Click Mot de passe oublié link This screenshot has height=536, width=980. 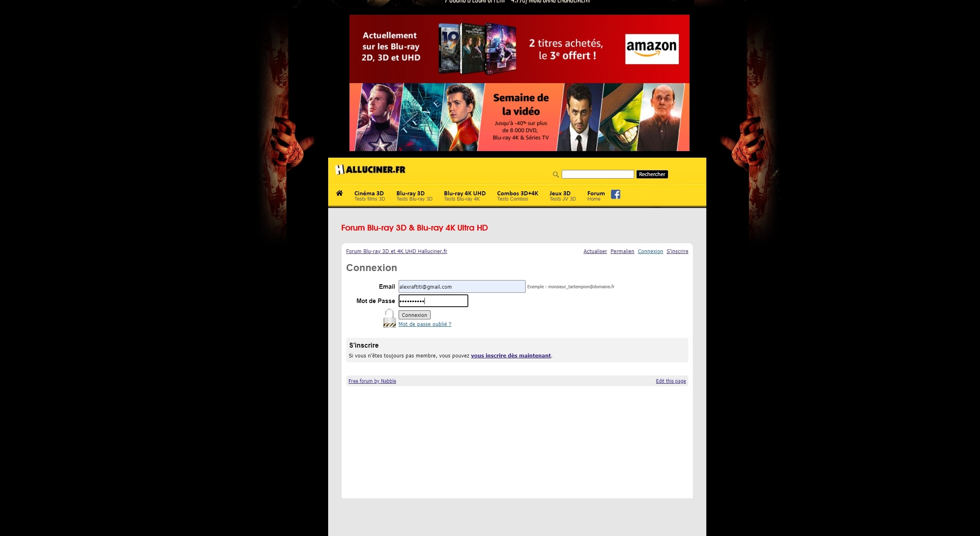(x=424, y=324)
